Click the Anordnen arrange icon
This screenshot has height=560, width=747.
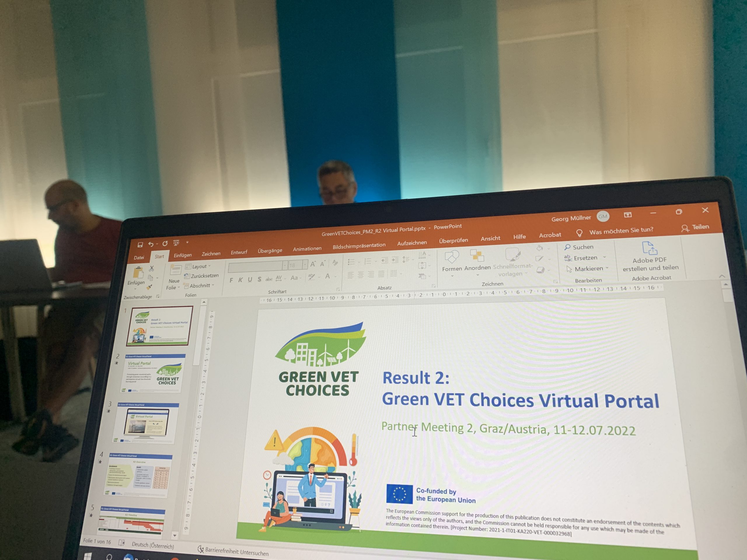pos(477,256)
